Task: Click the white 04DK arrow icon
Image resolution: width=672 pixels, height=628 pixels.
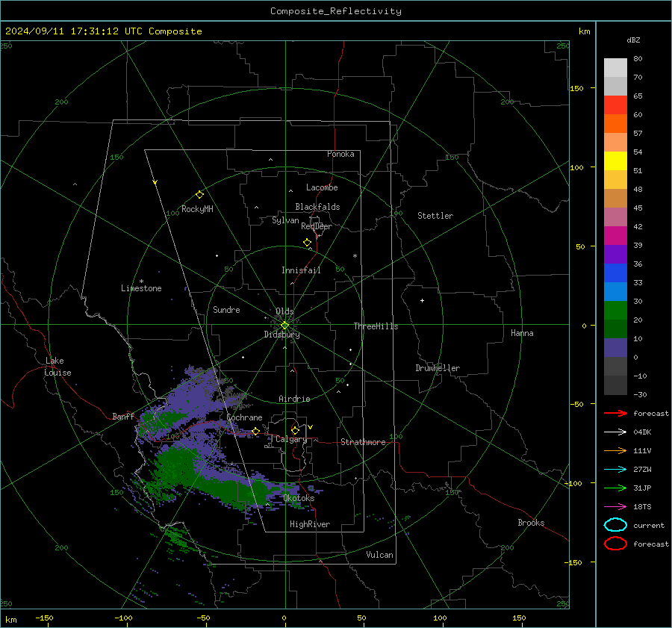Action: coord(615,432)
